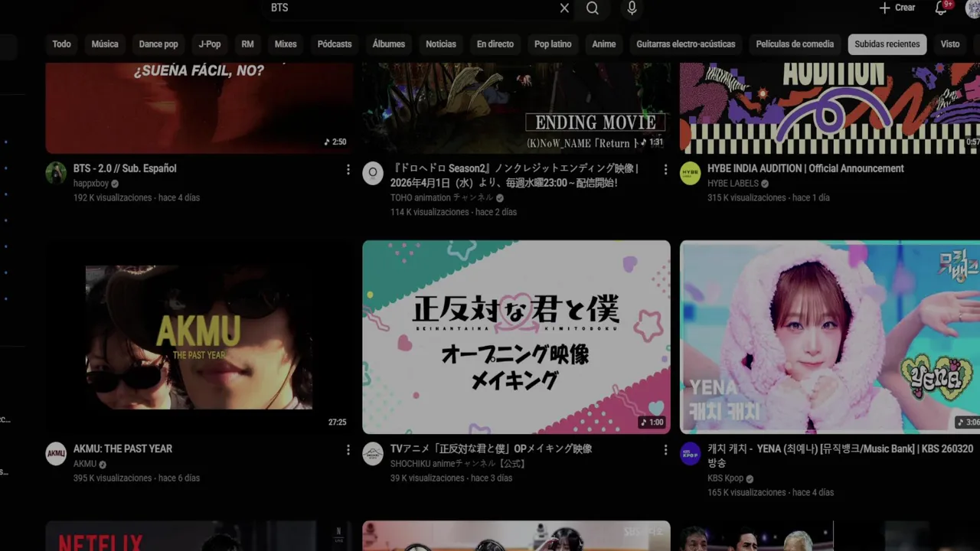
Task: Play the ¿Suena fácil, no? thumbnail
Action: [199, 108]
